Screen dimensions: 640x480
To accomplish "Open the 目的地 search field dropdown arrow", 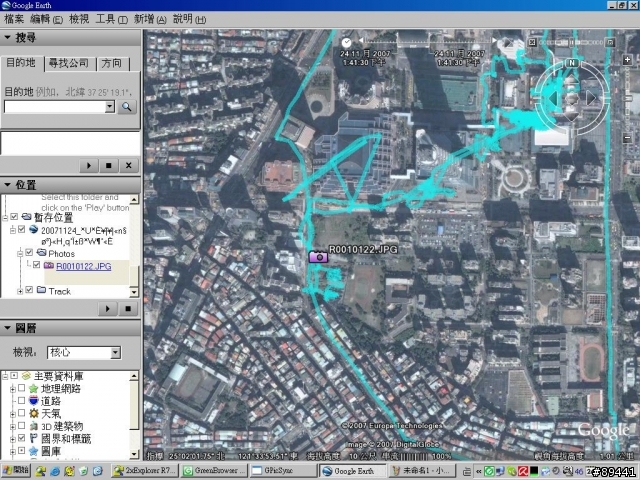I will [x=109, y=107].
